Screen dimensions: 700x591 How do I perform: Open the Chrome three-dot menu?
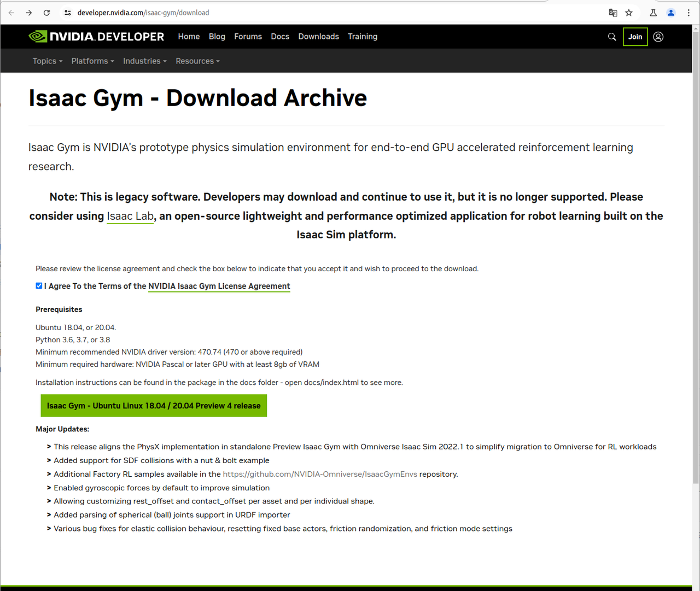click(689, 13)
